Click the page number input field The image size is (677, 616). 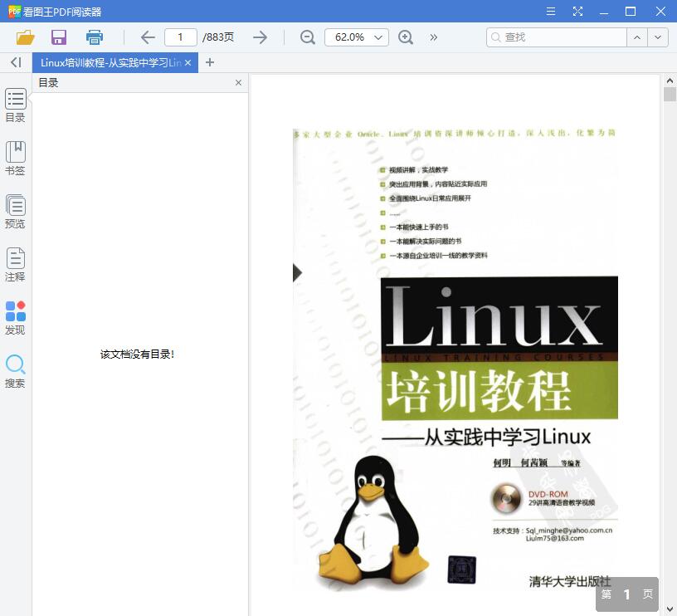[x=181, y=37]
